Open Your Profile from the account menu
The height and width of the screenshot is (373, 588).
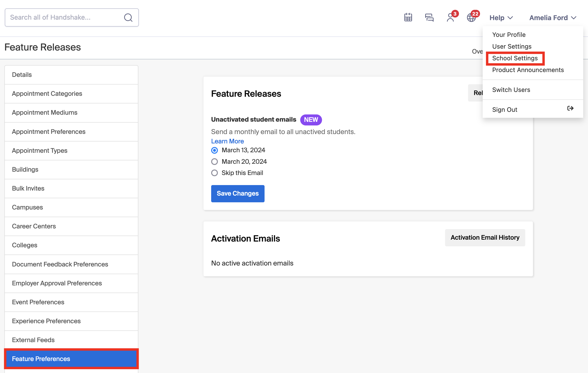click(x=509, y=35)
